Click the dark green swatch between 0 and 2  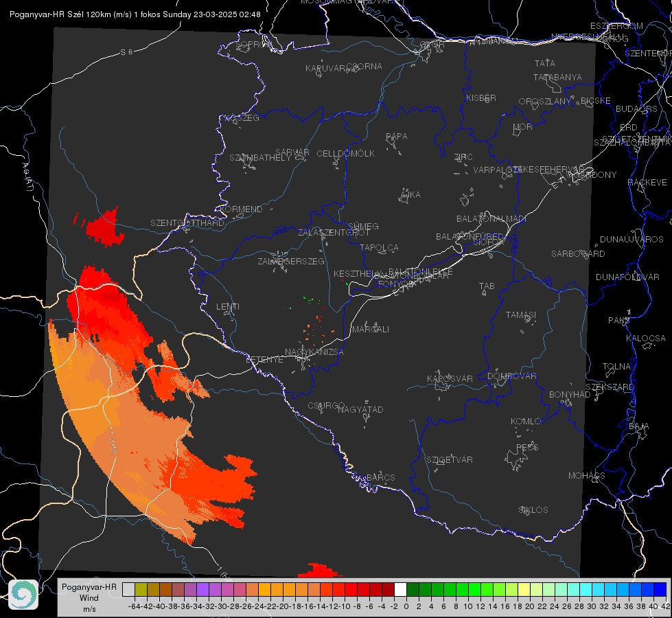click(413, 589)
